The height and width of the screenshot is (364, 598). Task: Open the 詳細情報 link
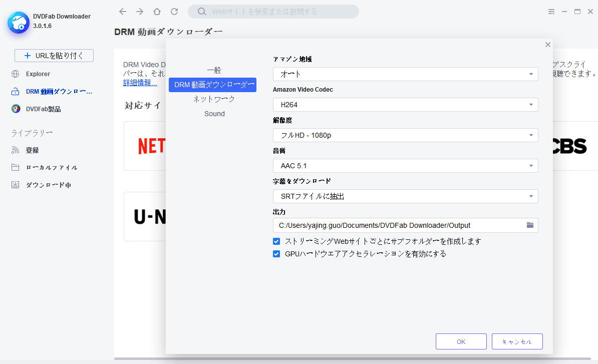pos(140,83)
